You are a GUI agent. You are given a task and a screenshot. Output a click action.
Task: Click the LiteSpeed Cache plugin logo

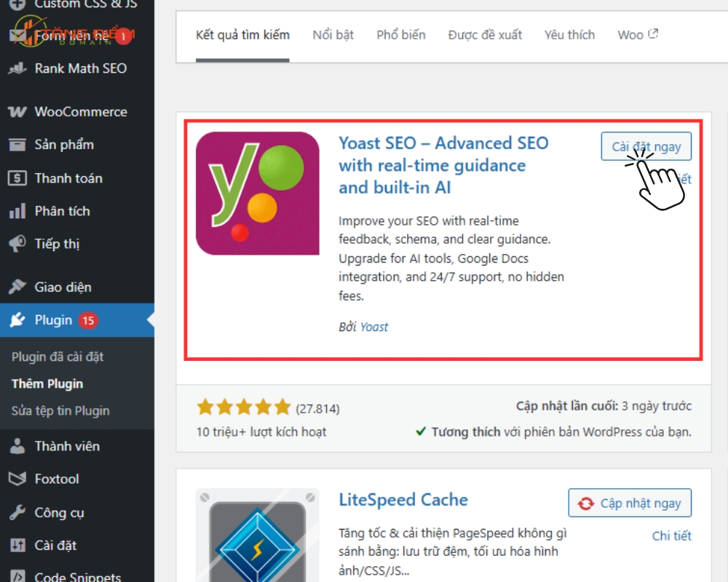pyautogui.click(x=257, y=535)
